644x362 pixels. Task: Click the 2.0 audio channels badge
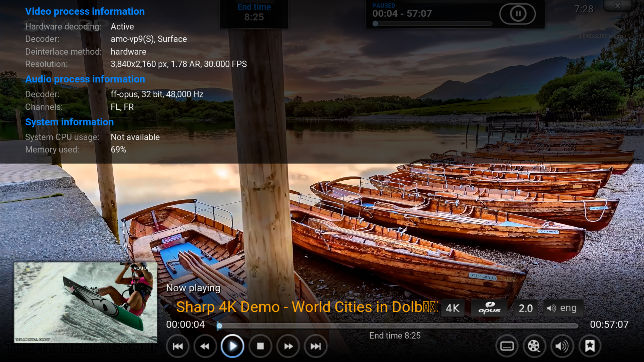click(x=526, y=308)
